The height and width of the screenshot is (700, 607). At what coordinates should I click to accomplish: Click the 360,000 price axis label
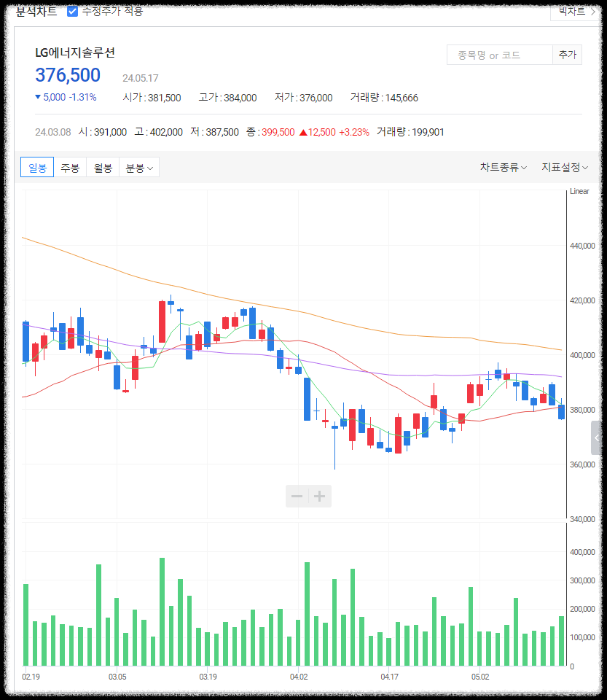582,464
